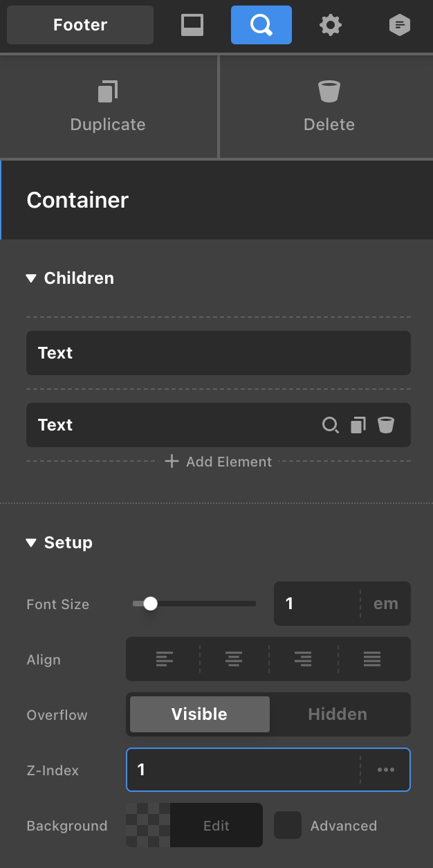This screenshot has height=868, width=433.
Task: Switch to the Footer tab
Action: pos(80,26)
